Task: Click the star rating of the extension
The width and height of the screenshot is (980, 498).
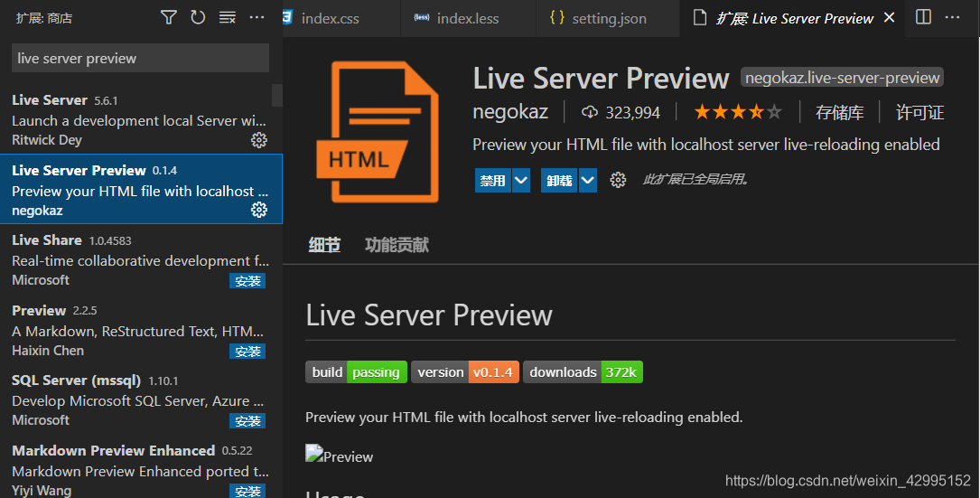Action: [738, 113]
